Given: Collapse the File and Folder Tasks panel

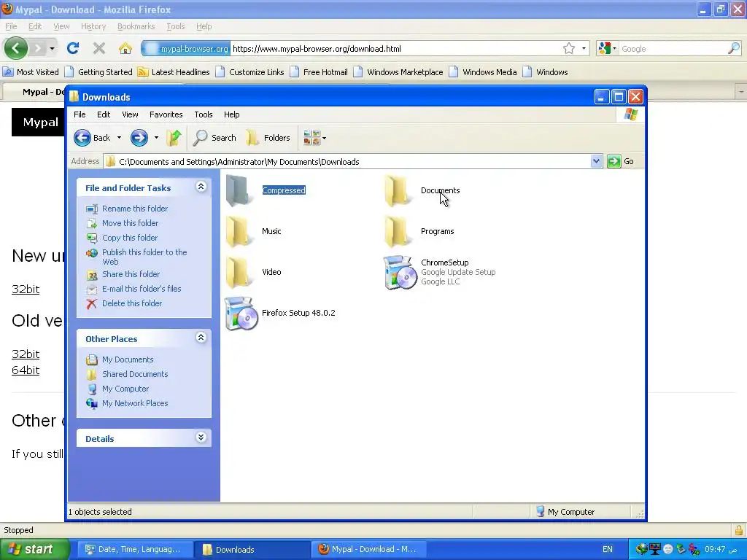Looking at the screenshot, I should click(201, 187).
